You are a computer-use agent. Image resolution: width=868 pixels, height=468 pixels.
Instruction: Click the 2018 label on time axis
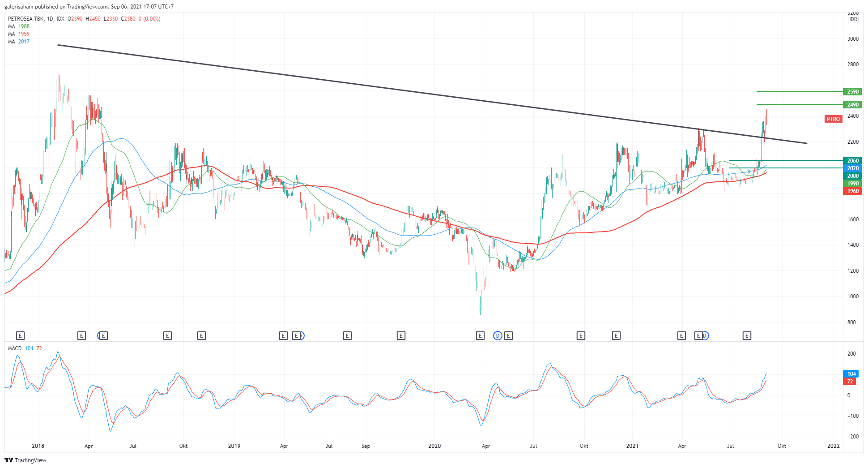(38, 446)
